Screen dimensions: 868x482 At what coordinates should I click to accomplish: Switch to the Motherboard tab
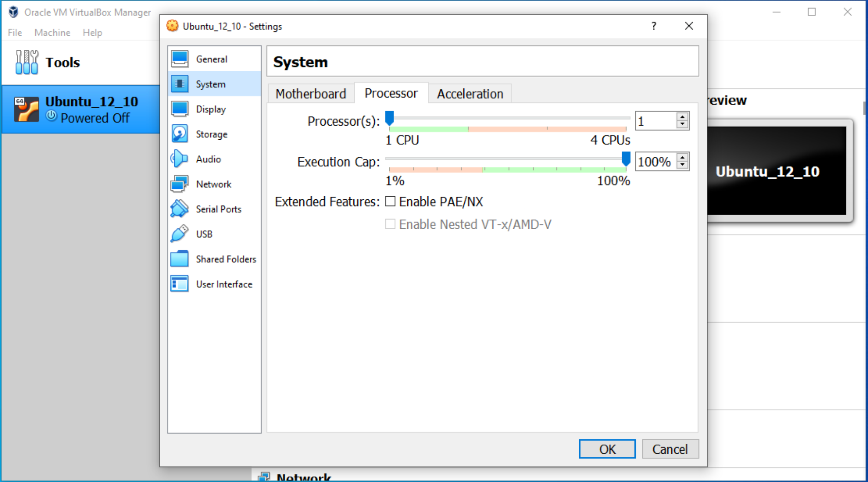[x=310, y=93]
